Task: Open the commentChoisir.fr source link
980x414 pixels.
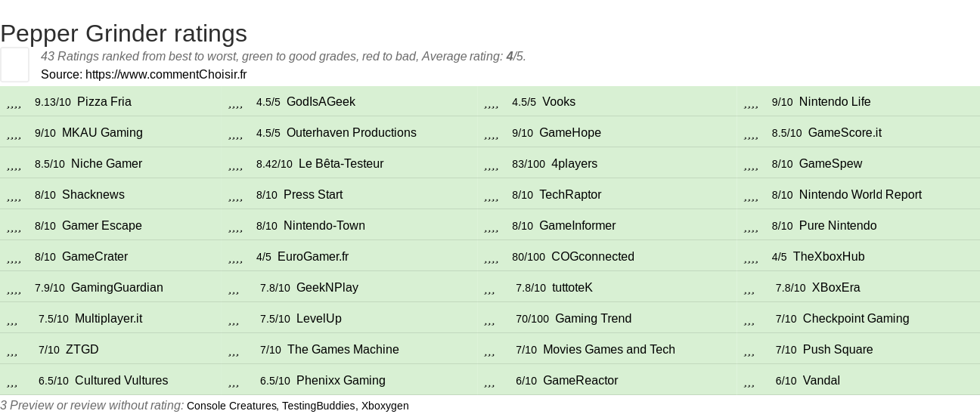Action: (x=166, y=74)
